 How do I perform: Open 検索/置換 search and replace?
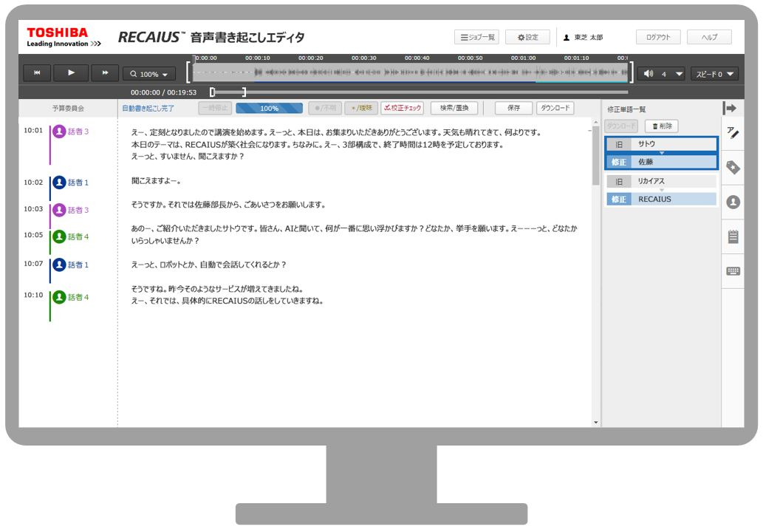click(x=454, y=108)
